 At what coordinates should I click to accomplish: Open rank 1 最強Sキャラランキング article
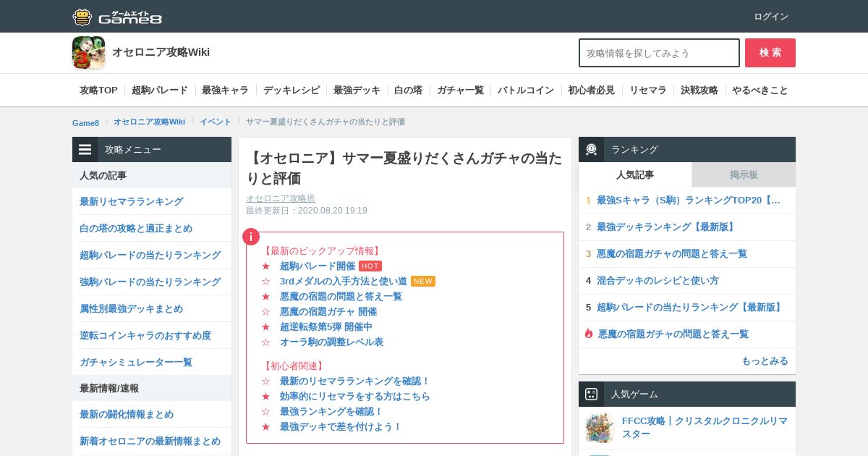click(689, 200)
